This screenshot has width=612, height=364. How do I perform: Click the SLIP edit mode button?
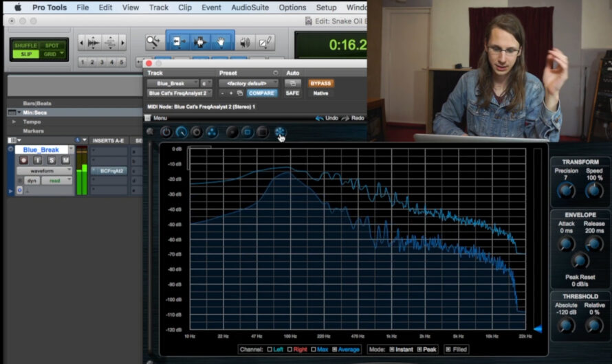pos(26,54)
